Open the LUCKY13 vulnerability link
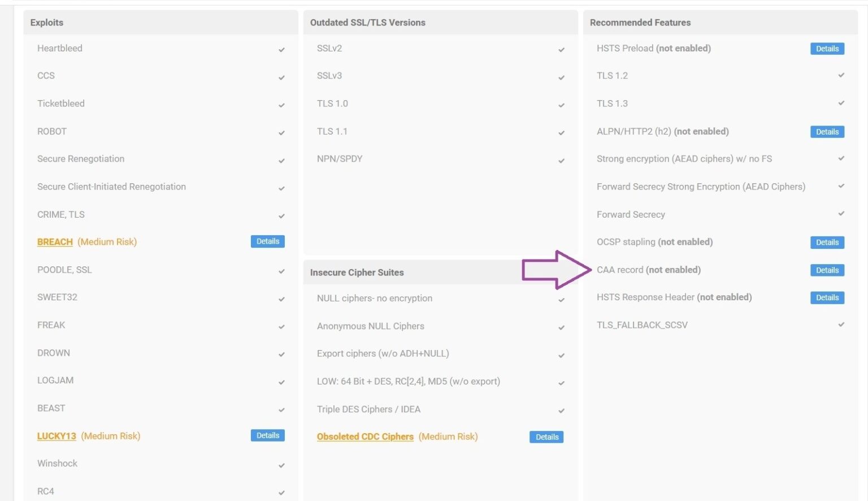 (x=57, y=435)
